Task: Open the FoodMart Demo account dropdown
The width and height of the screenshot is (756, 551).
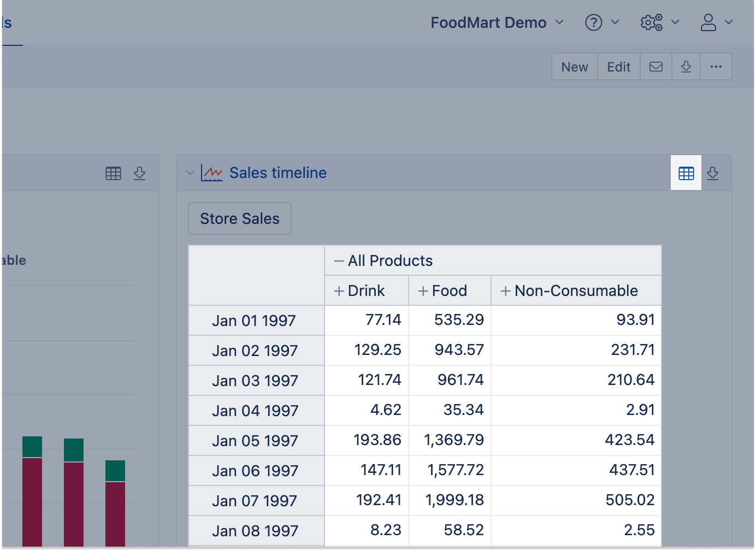Action: point(497,22)
